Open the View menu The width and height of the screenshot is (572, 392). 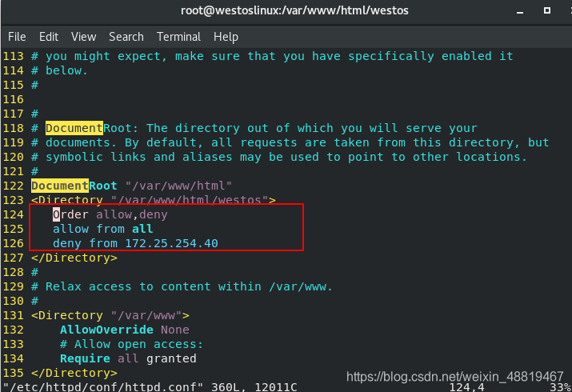click(x=83, y=37)
